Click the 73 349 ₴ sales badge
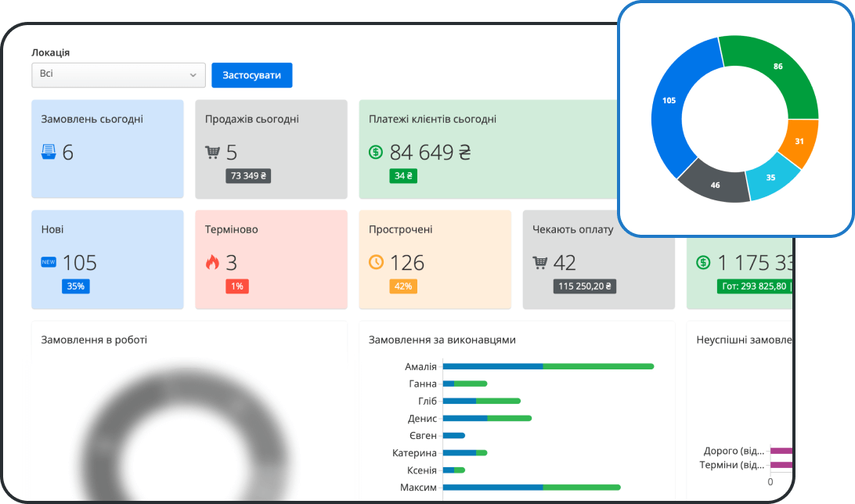 tap(248, 176)
